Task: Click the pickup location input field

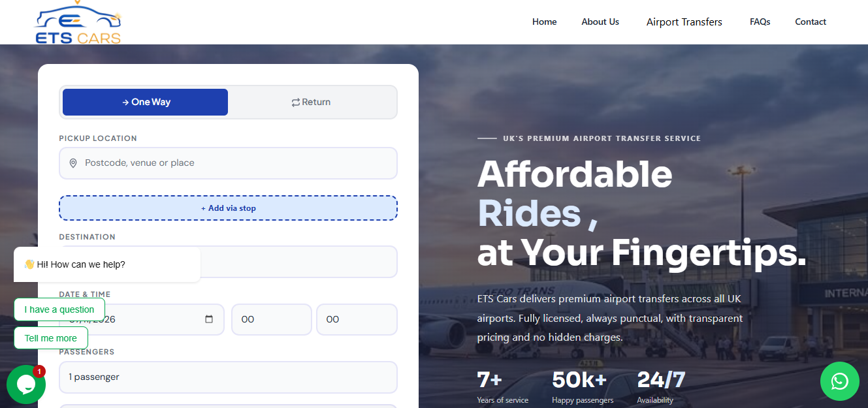Action: (x=228, y=163)
